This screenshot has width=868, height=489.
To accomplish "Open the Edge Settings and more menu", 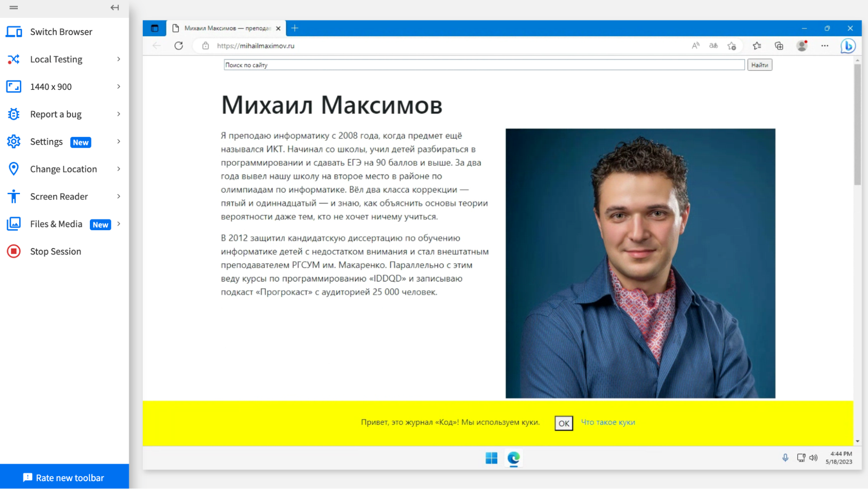I will coord(825,46).
